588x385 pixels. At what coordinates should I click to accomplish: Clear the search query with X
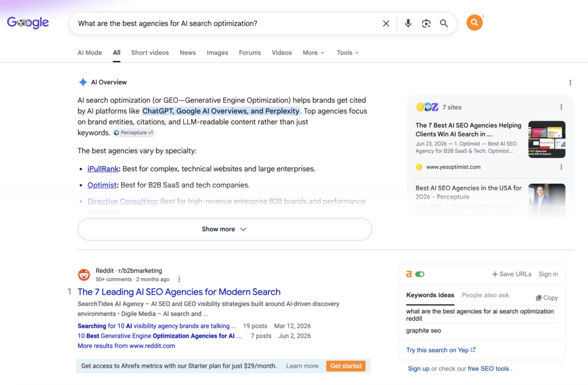tap(386, 24)
